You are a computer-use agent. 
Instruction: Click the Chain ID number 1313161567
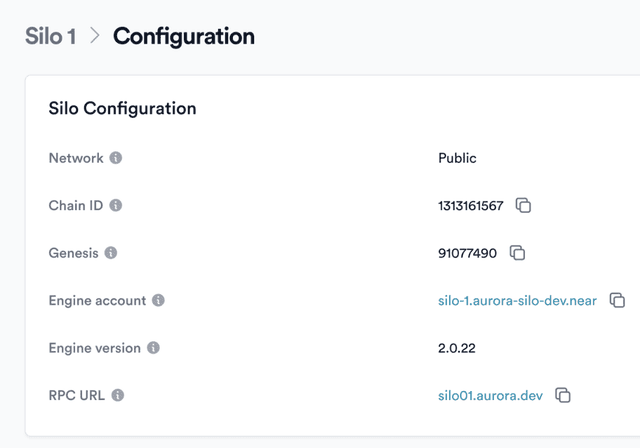click(x=470, y=205)
